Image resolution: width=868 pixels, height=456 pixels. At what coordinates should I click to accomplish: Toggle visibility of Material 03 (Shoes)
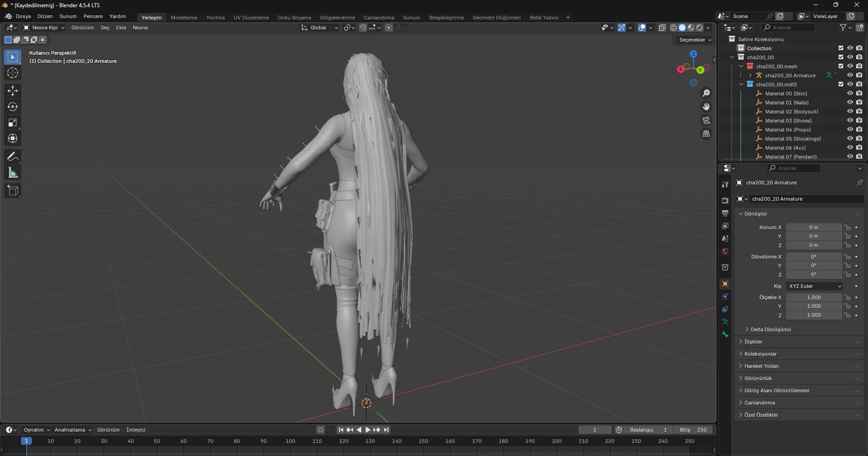click(850, 121)
